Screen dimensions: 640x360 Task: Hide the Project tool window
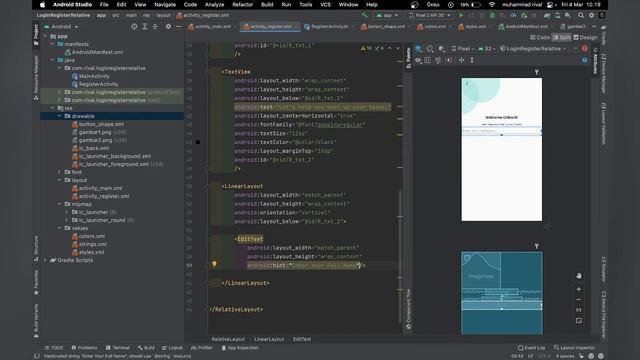pos(178,27)
